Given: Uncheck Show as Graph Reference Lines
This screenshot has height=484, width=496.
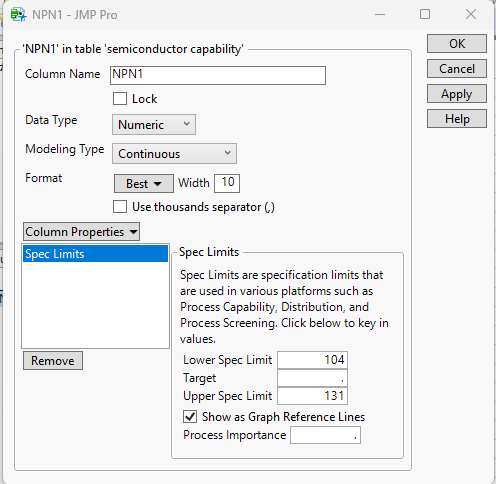Looking at the screenshot, I should [190, 417].
